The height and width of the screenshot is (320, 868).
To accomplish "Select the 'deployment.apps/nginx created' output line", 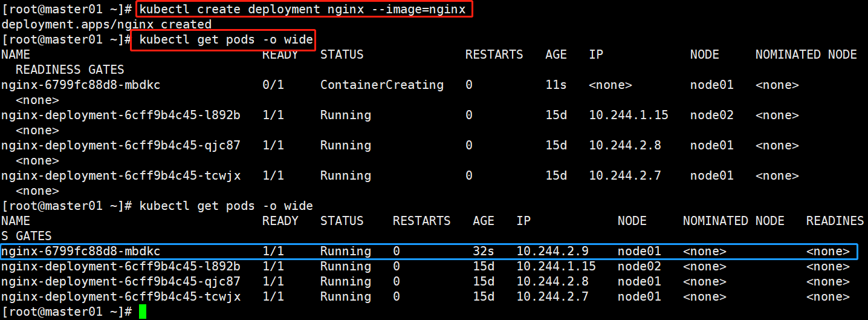I will (x=106, y=24).
